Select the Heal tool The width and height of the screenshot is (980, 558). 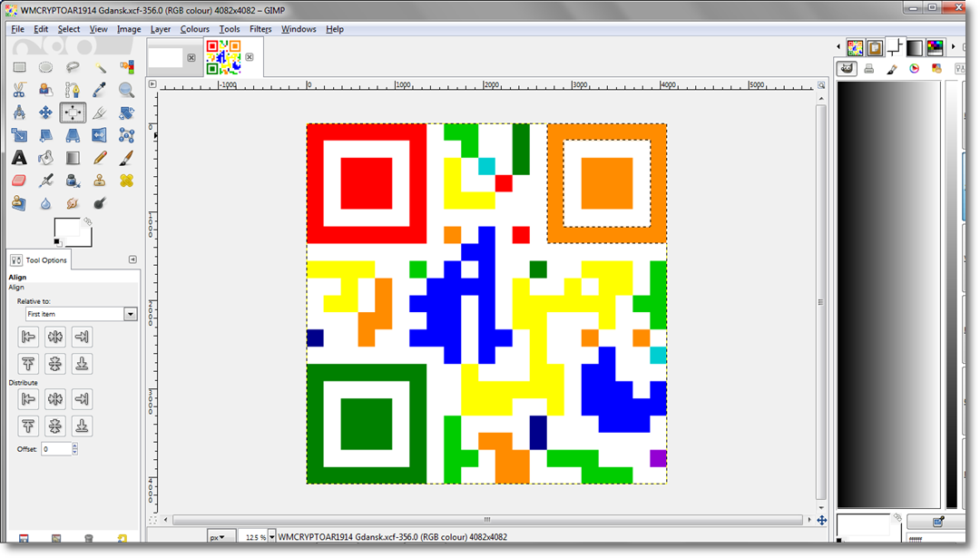coord(126,181)
